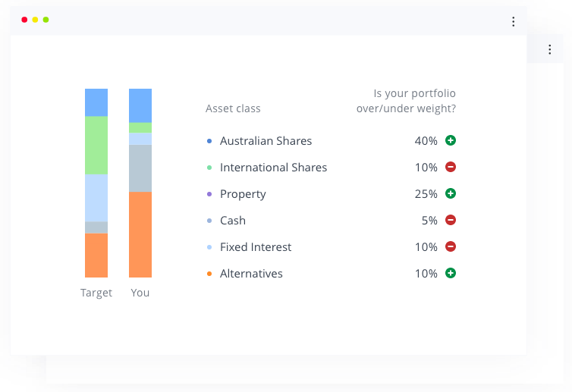Click the underweight minus icon for International Shares
572x392 pixels.
point(451,167)
